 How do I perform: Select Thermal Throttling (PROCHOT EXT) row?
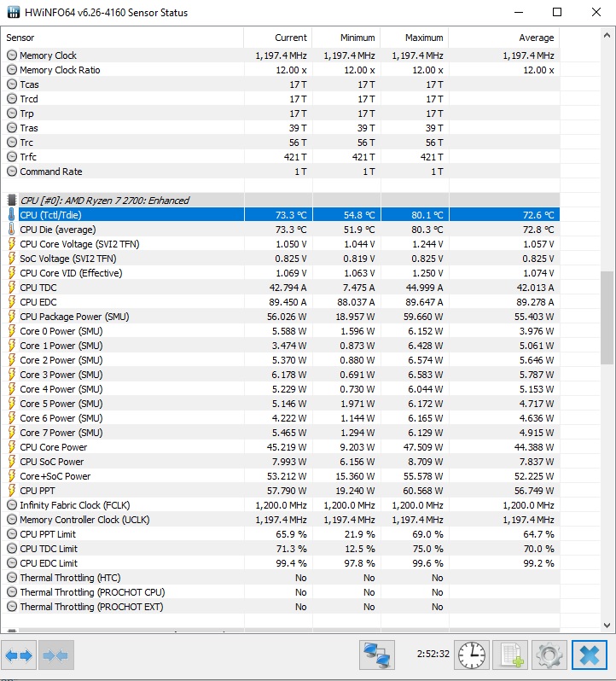[280, 607]
